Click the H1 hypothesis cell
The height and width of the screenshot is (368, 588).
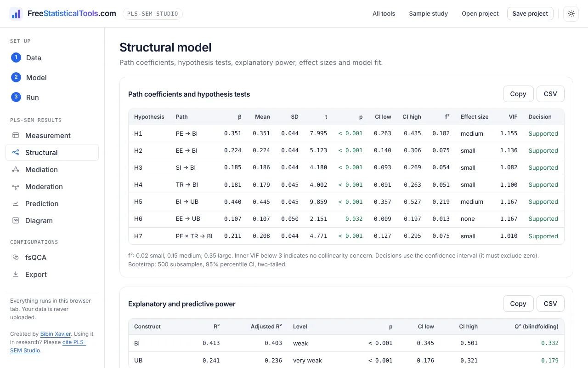click(x=138, y=134)
